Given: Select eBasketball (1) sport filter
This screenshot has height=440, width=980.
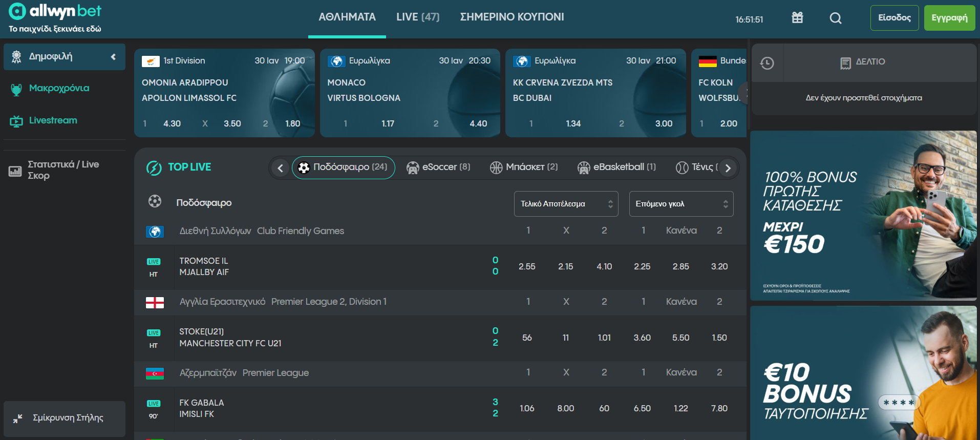Looking at the screenshot, I should click(x=616, y=167).
